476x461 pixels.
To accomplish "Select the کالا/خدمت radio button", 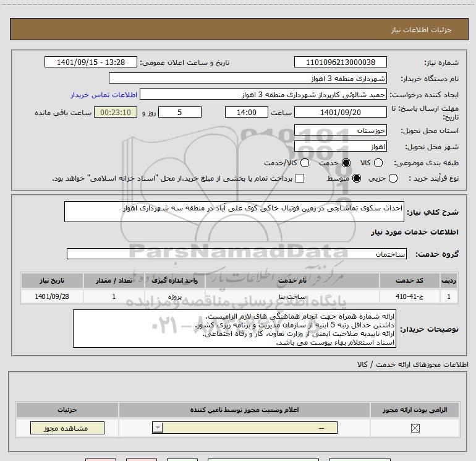I will coord(305,163).
